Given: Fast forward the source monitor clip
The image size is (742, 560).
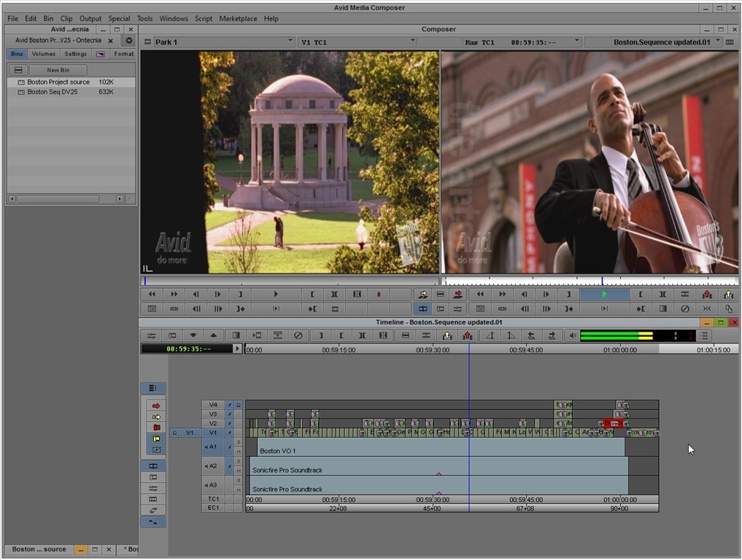Looking at the screenshot, I should pos(174,294).
